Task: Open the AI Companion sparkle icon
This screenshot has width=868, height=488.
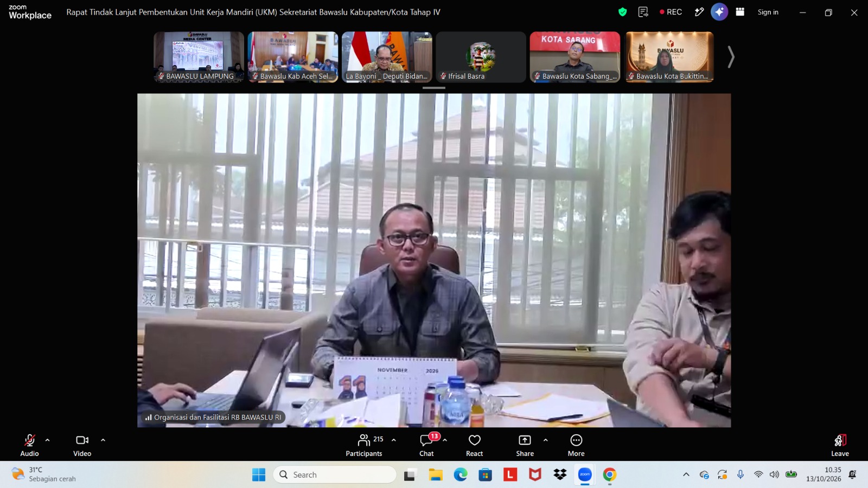Action: 719,12
